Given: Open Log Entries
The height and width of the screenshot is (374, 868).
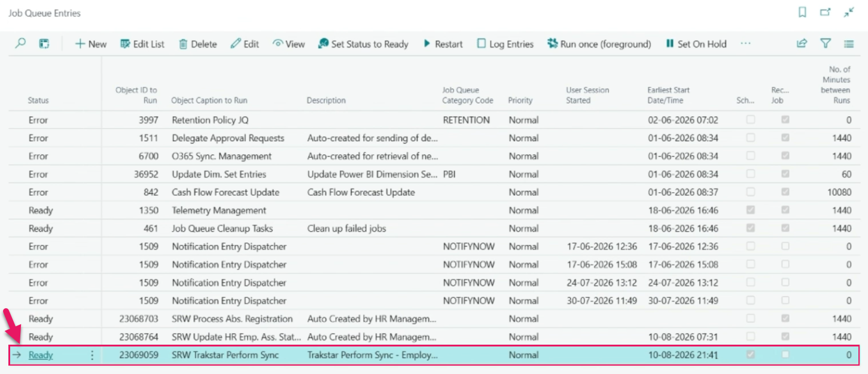Looking at the screenshot, I should [x=505, y=44].
